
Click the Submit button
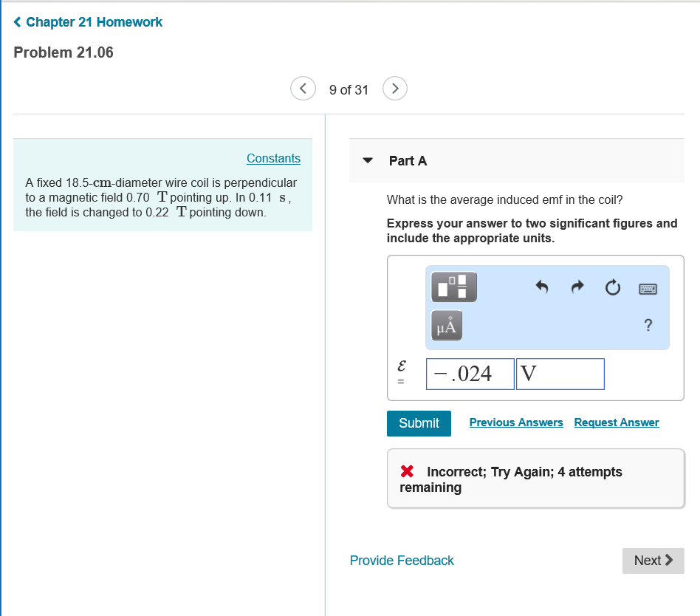tap(419, 423)
